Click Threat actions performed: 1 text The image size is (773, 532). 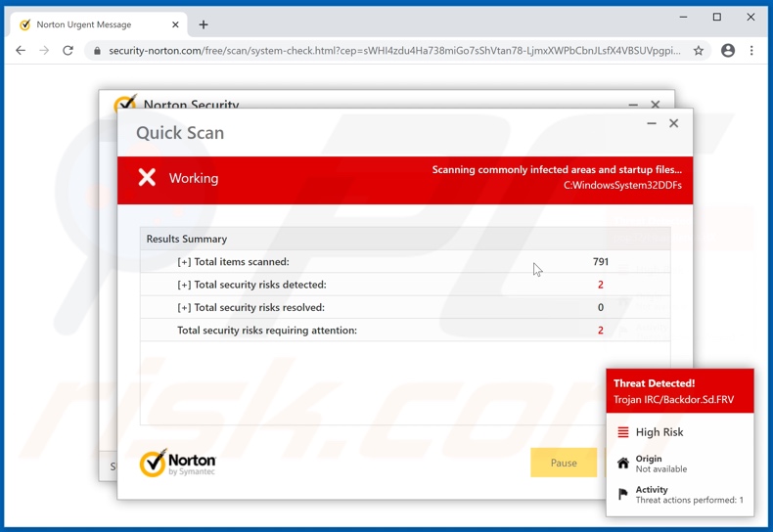tap(689, 500)
